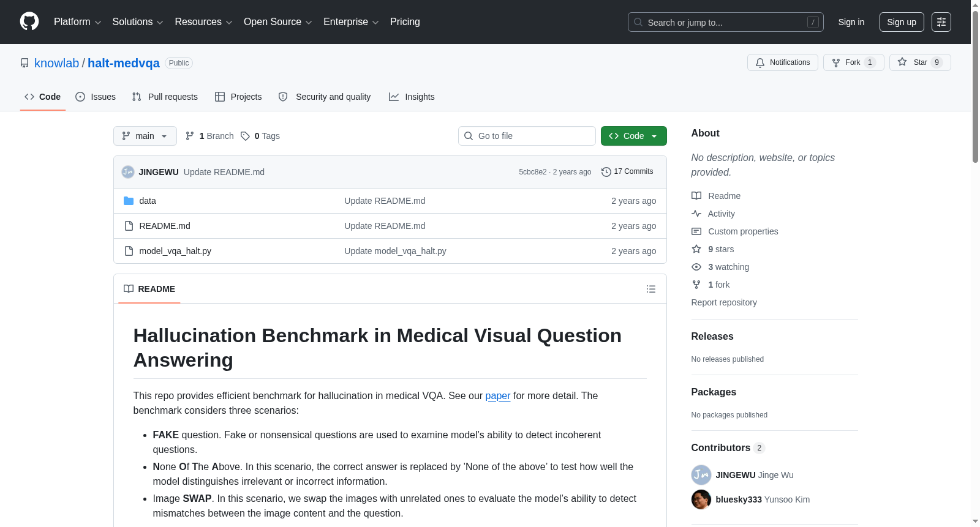Click the bluesky333 contributor avatar
Image resolution: width=980 pixels, height=527 pixels.
(x=701, y=499)
